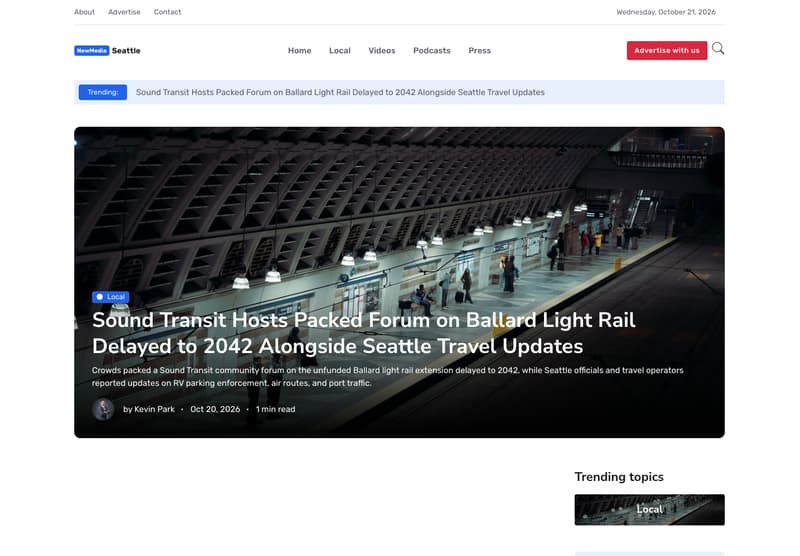Click the blue Trending label
This screenshot has width=800, height=556.
coord(103,92)
